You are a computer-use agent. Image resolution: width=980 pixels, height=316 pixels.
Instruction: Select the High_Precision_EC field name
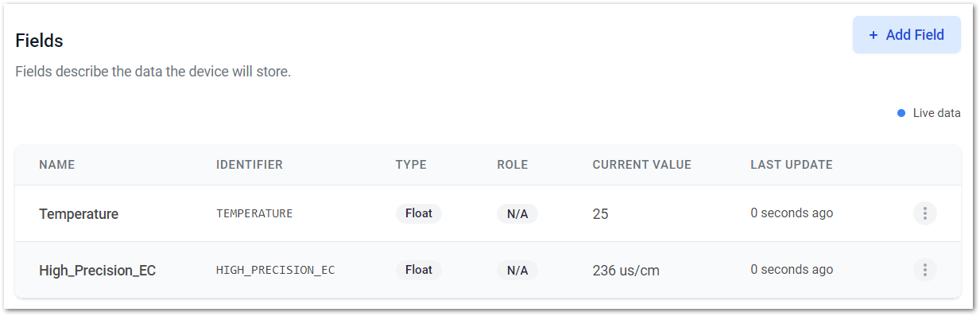tap(97, 271)
